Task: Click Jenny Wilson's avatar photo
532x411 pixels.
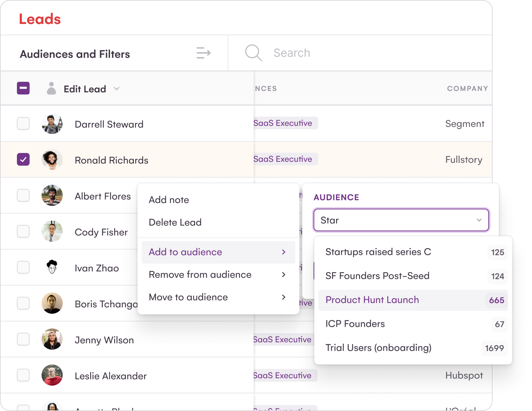Action: coord(52,339)
